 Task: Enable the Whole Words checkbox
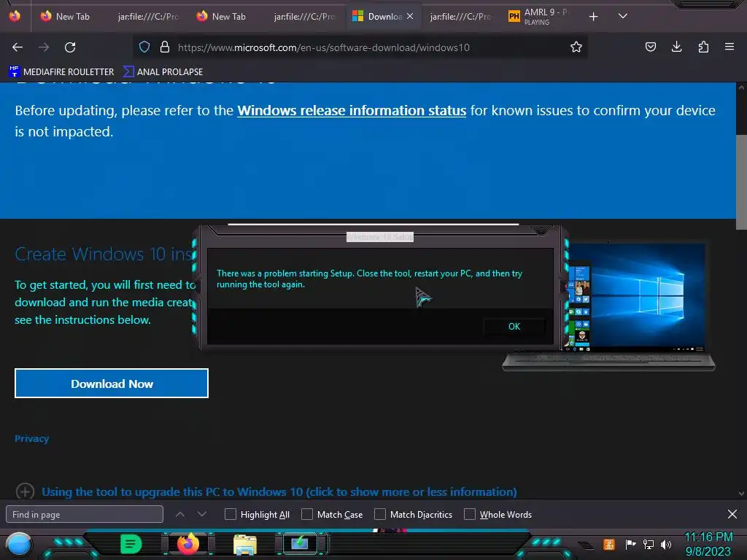point(470,514)
